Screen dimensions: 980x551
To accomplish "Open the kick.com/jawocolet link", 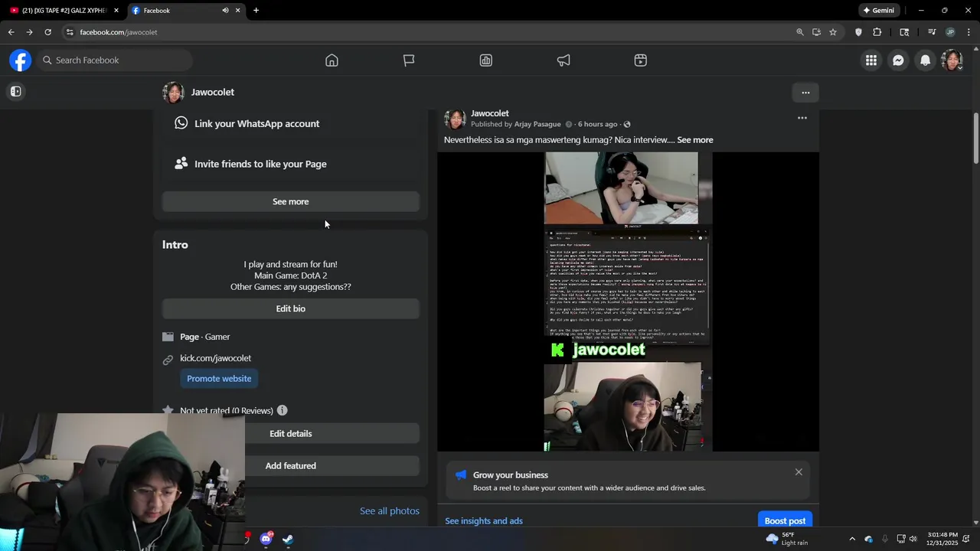I will point(215,358).
